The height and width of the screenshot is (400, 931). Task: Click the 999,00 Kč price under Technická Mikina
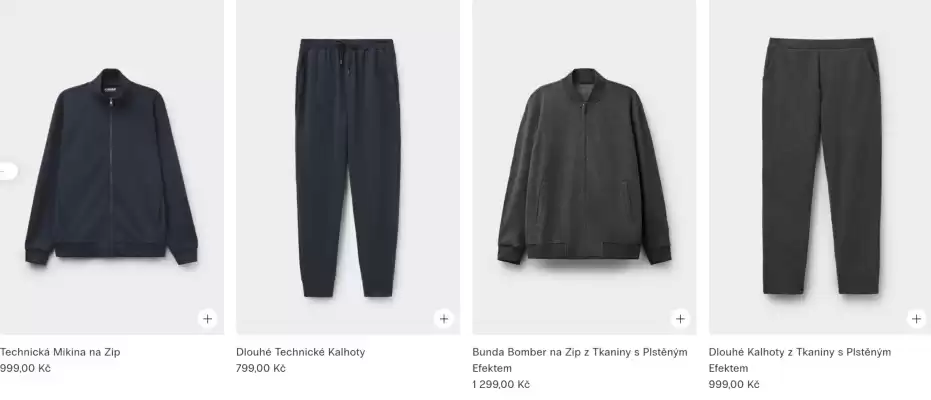25,368
